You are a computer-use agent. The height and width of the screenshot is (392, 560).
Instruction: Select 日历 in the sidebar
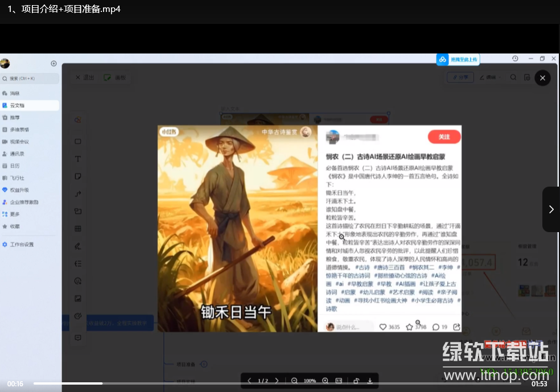[15, 166]
